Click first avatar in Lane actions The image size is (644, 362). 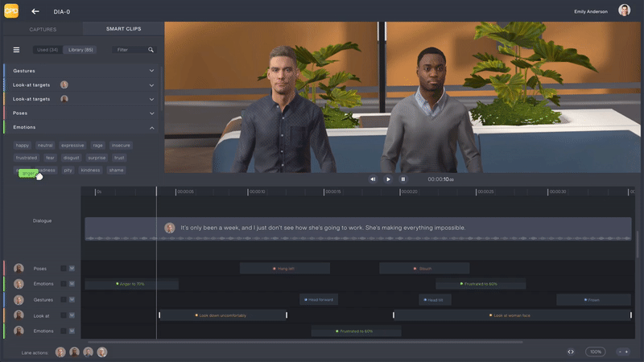(60, 352)
